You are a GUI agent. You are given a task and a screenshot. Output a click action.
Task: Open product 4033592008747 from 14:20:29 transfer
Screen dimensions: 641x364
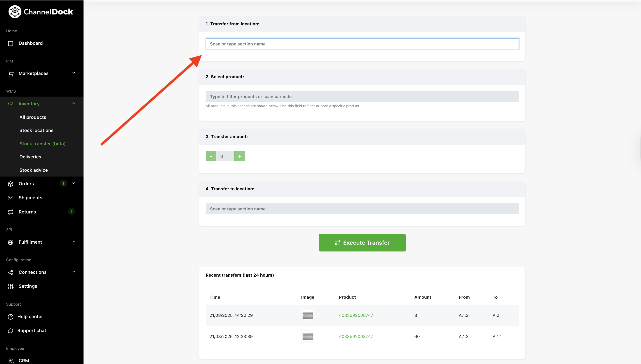coord(356,315)
